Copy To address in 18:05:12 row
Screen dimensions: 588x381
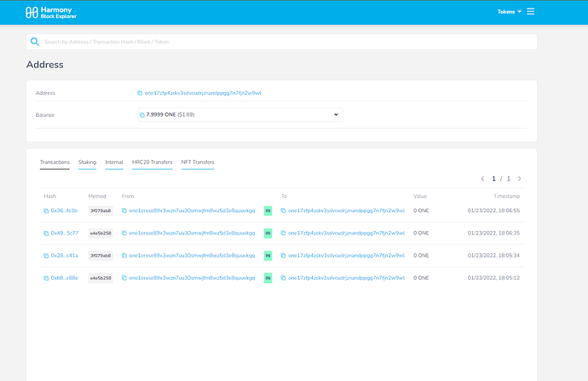(283, 278)
